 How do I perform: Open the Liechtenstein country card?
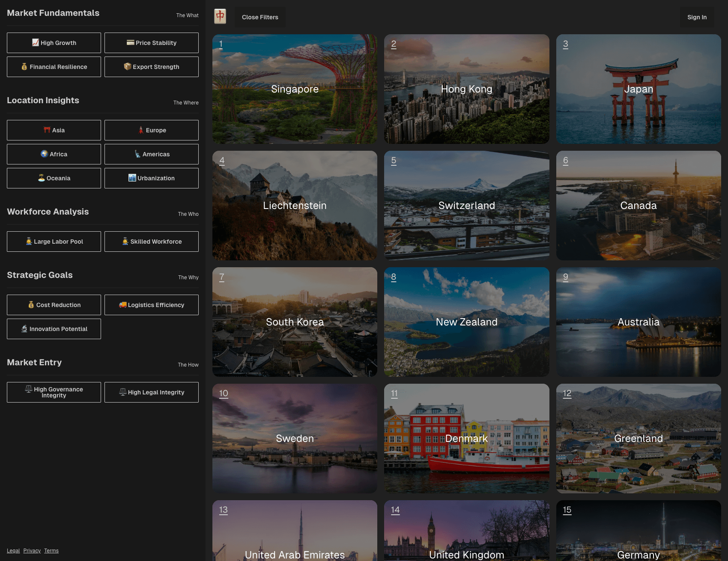pyautogui.click(x=295, y=206)
